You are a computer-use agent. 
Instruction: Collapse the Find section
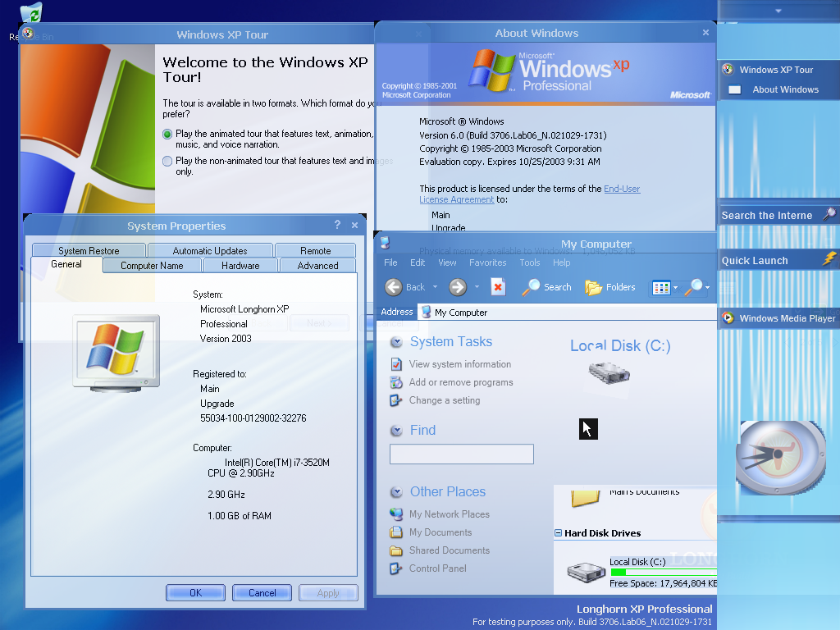click(396, 430)
